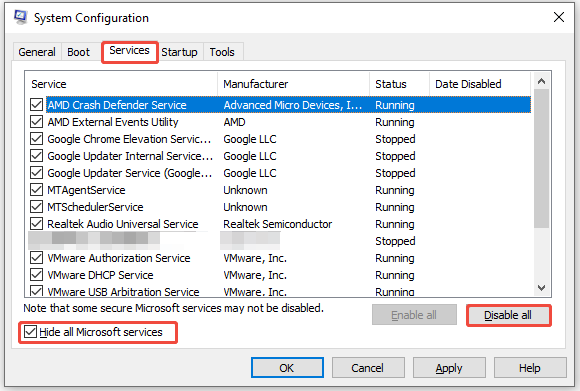
Task: Click Realtek Semiconductor manufacturer cell
Action: click(278, 224)
